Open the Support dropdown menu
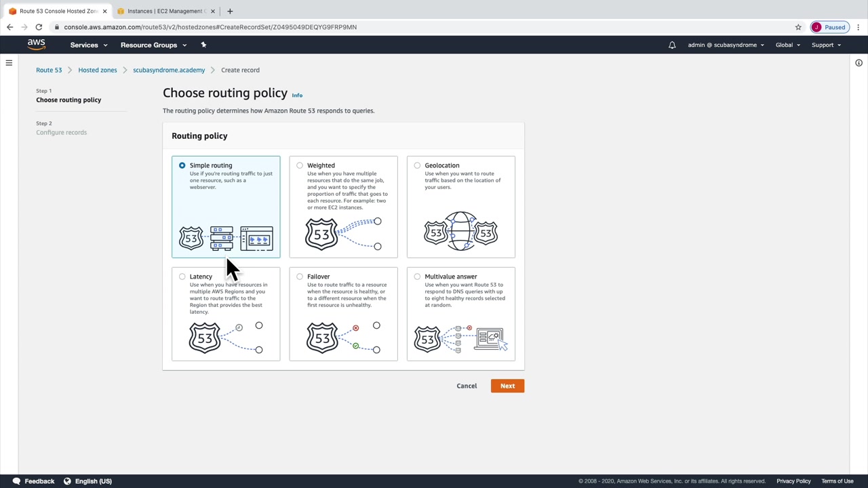868x488 pixels. coord(826,45)
